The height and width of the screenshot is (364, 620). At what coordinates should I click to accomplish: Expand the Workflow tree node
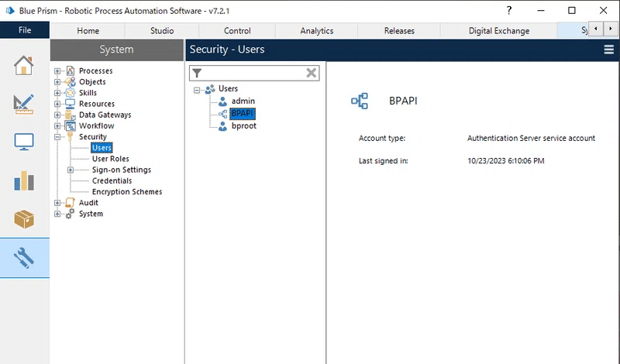click(57, 126)
